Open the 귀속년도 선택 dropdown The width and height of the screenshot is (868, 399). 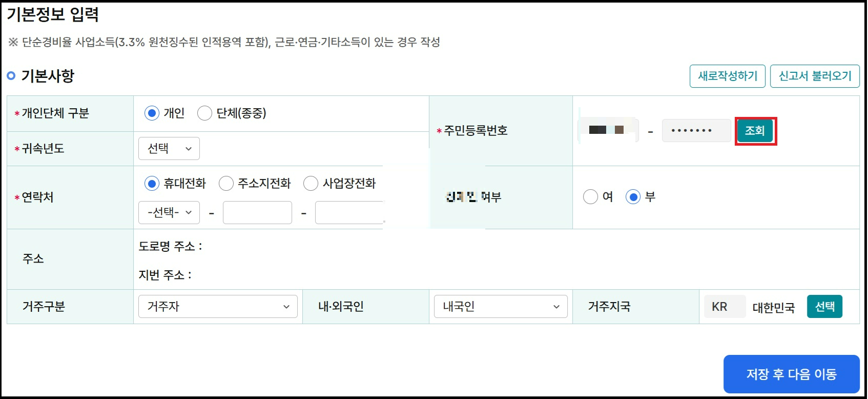(x=169, y=148)
